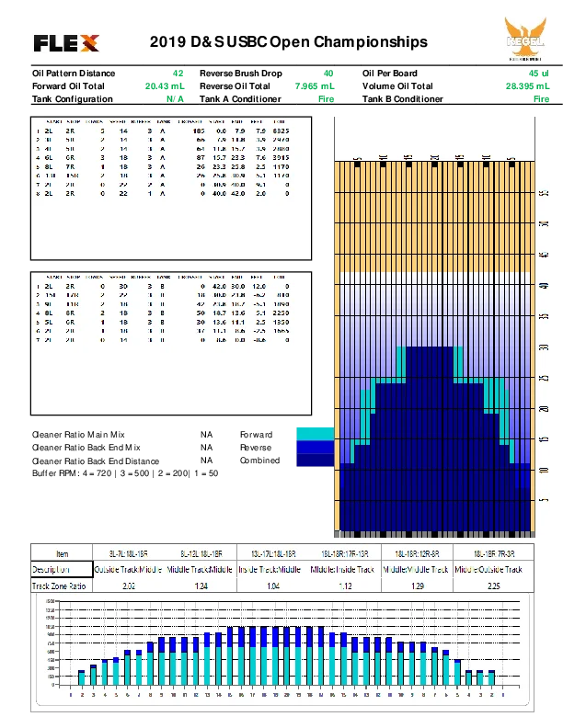
Task: Select the Cleaner Ratio Main Mix label
Action: (x=78, y=435)
